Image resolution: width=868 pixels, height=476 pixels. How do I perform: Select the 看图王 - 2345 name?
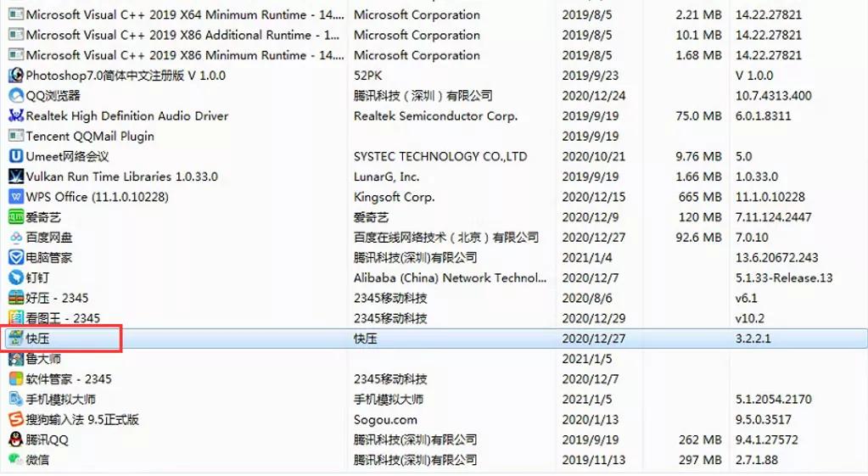click(x=63, y=318)
